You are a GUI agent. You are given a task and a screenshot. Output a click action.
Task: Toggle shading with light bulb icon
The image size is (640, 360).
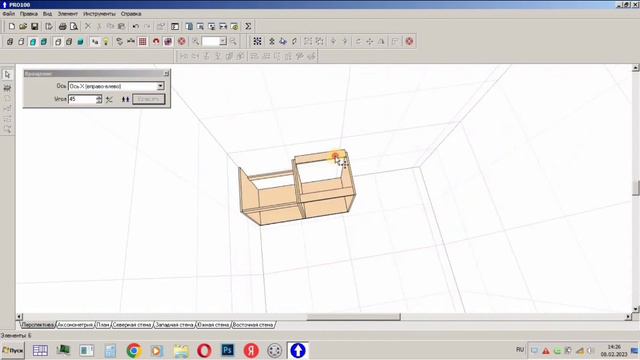pyautogui.click(x=106, y=42)
